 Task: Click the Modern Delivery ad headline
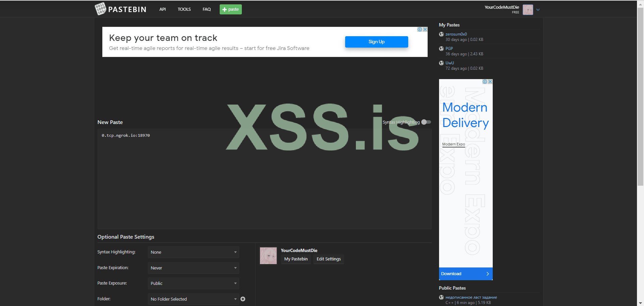466,115
